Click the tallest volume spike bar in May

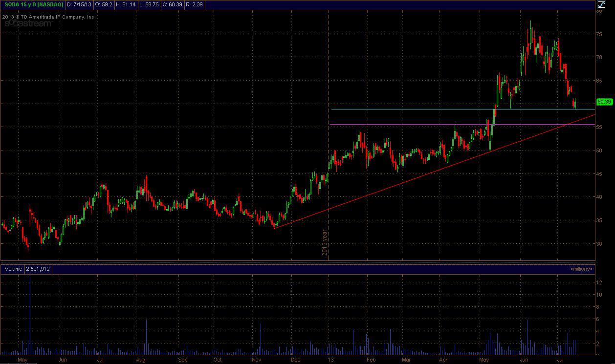[x=30, y=313]
